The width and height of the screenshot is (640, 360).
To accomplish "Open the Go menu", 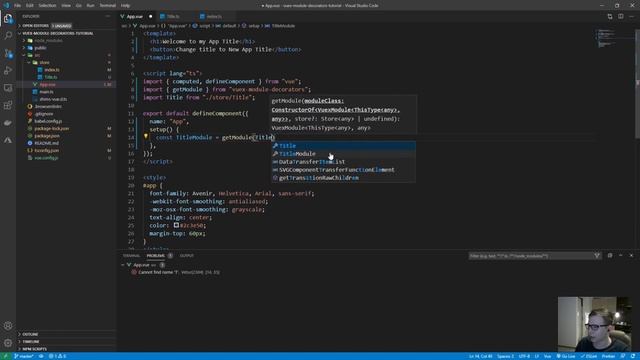I will [x=79, y=6].
